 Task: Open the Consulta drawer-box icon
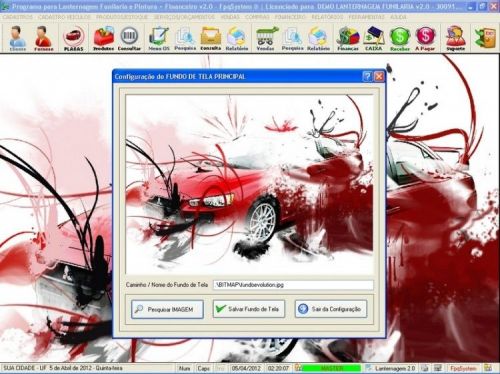[x=211, y=39]
